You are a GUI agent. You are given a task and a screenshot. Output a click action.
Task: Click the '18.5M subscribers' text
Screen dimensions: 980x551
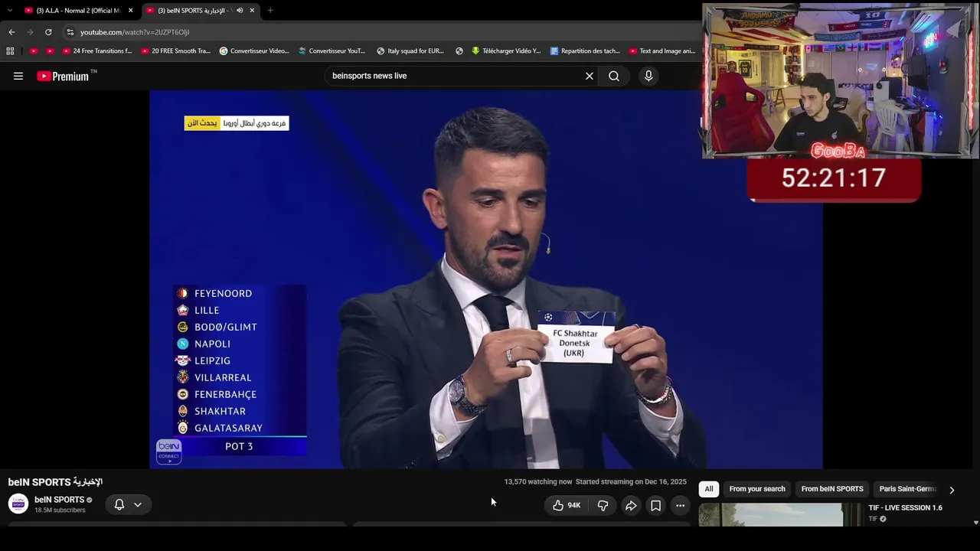[60, 510]
